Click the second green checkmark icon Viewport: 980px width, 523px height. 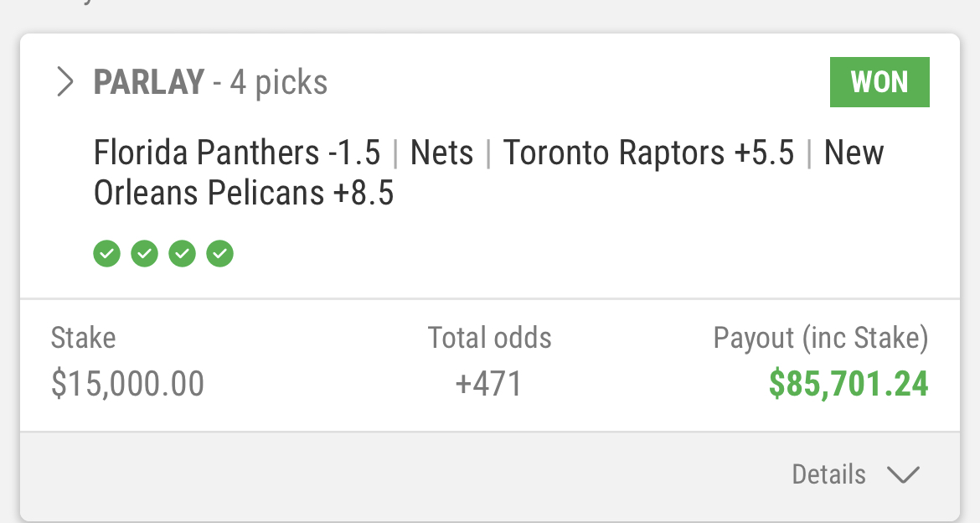(x=144, y=252)
